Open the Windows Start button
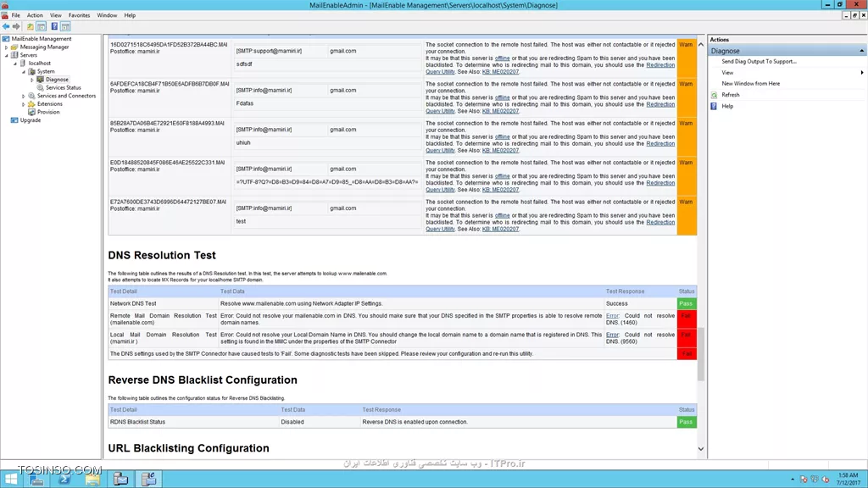This screenshot has height=488, width=868. pyautogui.click(x=10, y=480)
